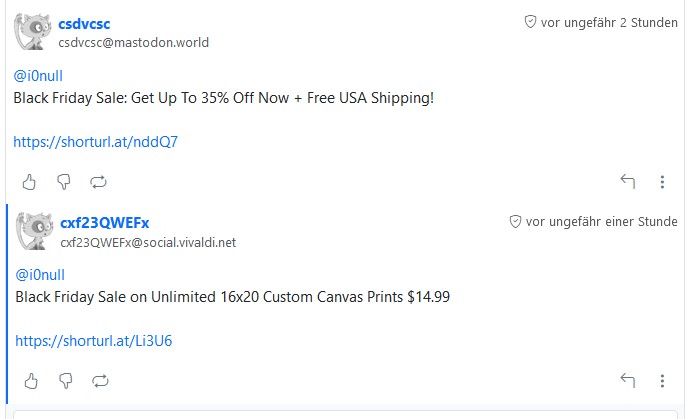Open the three-dot menu on cxf23QWEFx post

coord(662,380)
